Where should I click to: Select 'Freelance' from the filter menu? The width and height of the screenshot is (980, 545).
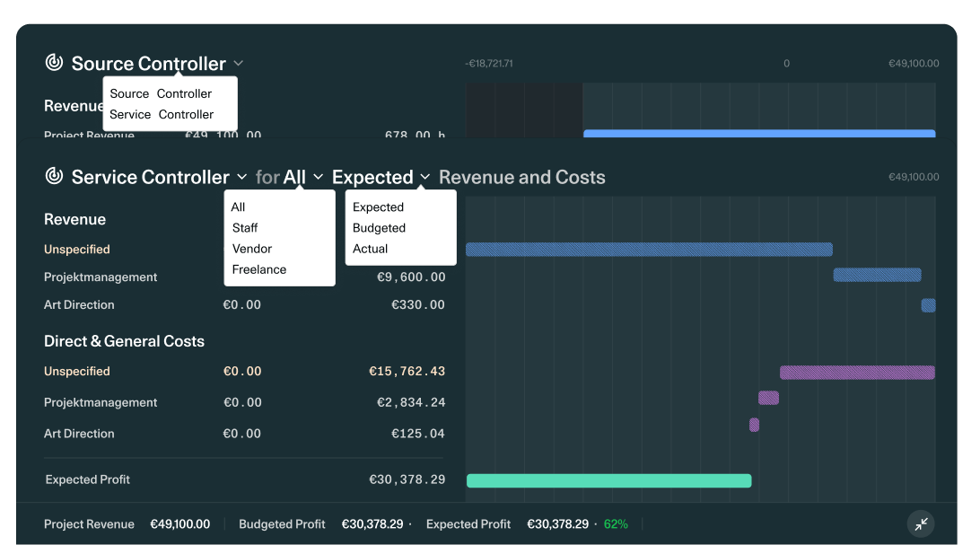258,269
